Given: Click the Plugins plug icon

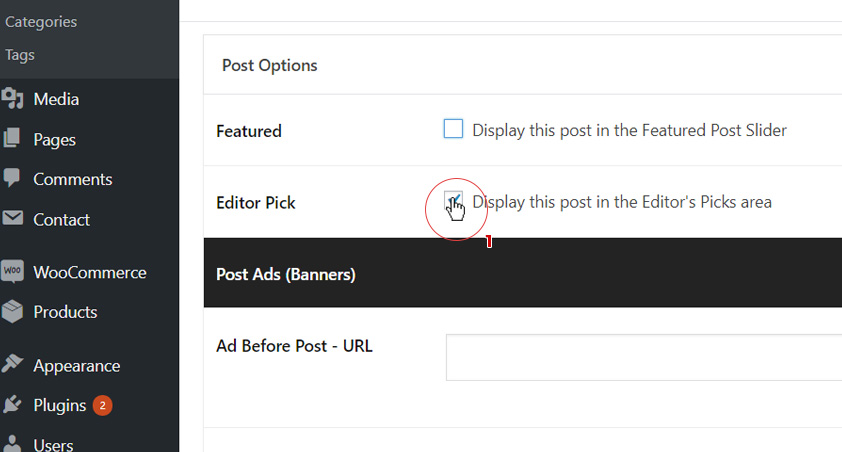Looking at the screenshot, I should [13, 405].
